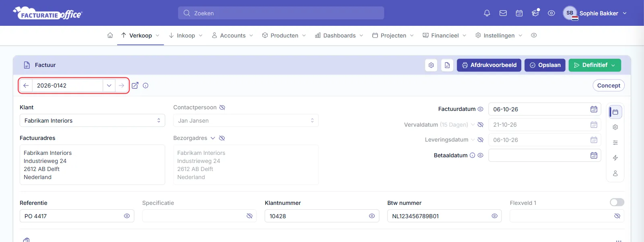
Task: Go to previous invoice arrow
Action: pos(26,86)
